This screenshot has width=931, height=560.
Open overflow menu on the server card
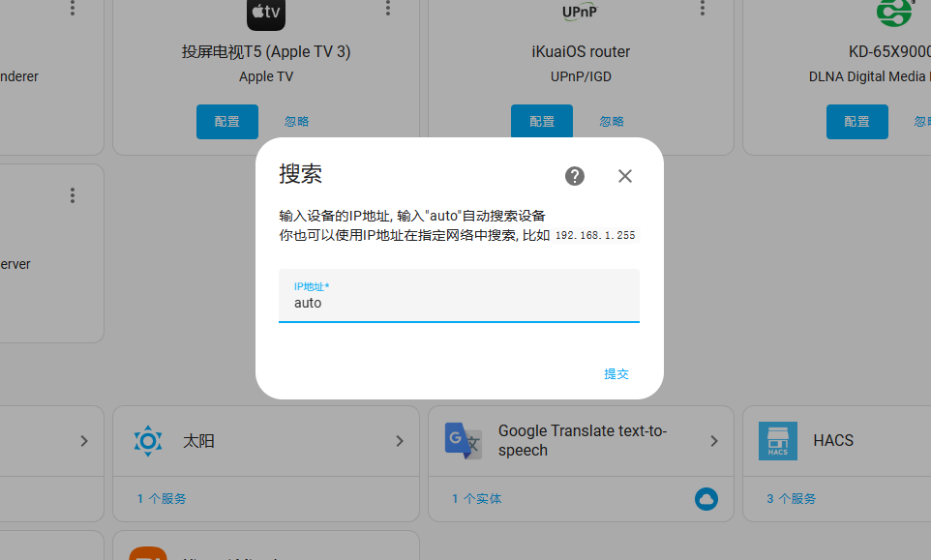pos(73,195)
